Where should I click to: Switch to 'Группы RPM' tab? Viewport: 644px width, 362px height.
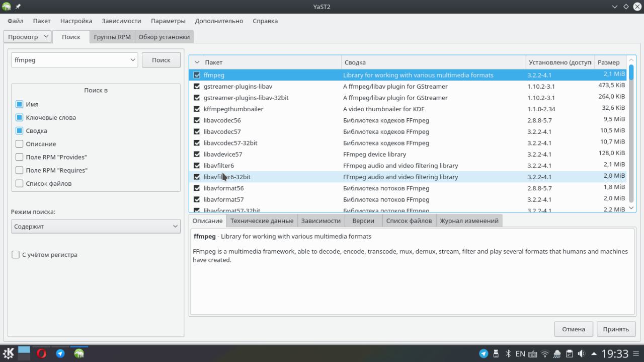[112, 37]
